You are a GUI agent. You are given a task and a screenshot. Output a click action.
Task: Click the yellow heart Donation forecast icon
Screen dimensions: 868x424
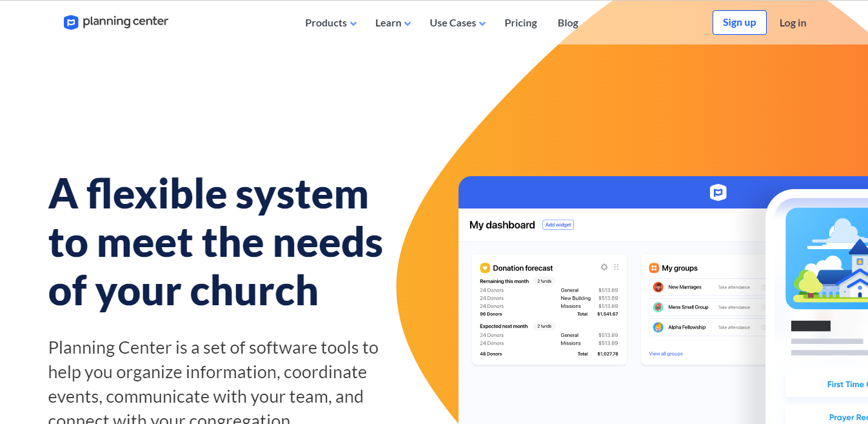[x=485, y=268]
